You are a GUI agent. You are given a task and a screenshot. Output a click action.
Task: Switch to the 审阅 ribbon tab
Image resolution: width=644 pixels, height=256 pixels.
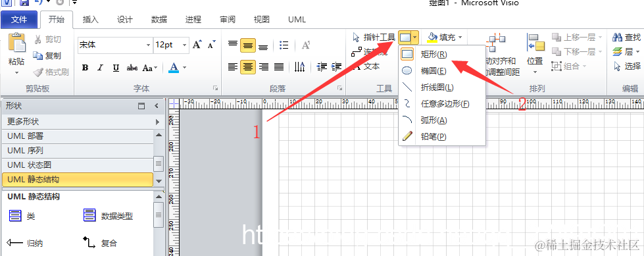[x=228, y=19]
